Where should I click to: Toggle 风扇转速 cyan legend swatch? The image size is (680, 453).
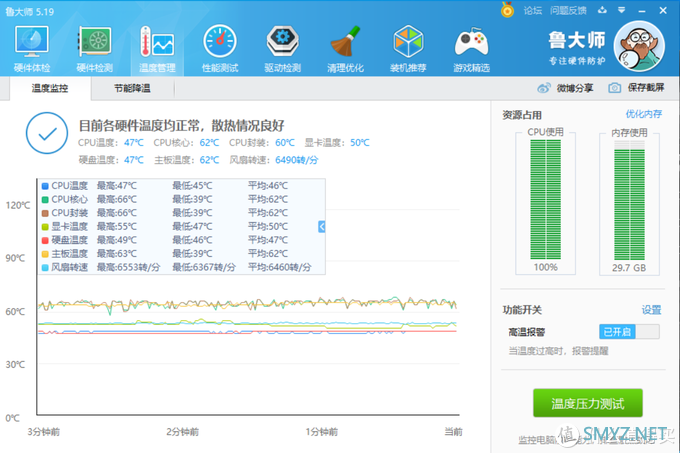[45, 267]
